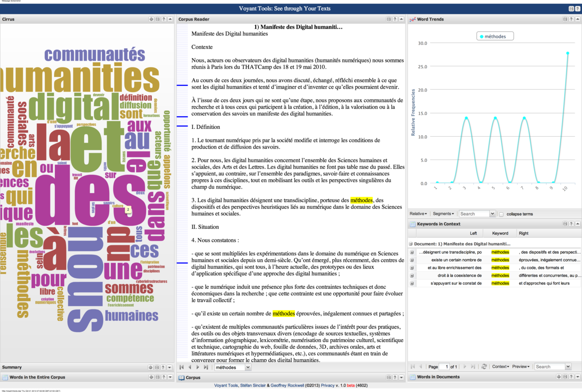This screenshot has width=582, height=392.
Task: Open Corpus panel help icon
Action: coord(395,377)
